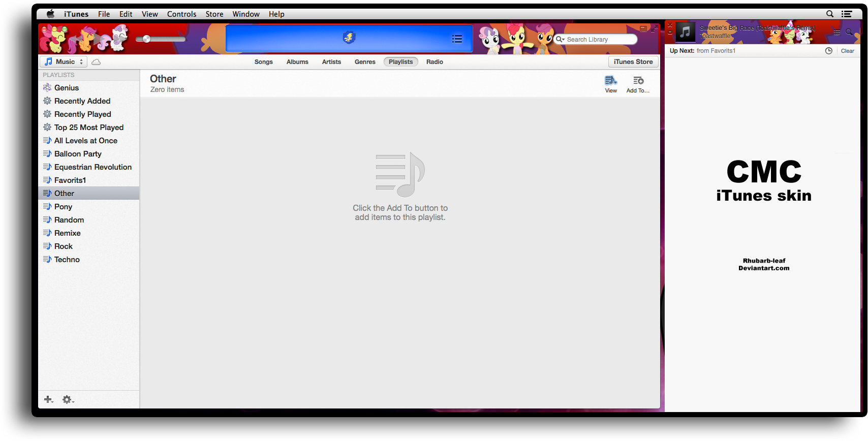This screenshot has width=868, height=441.
Task: Open the File menu
Action: pos(104,14)
